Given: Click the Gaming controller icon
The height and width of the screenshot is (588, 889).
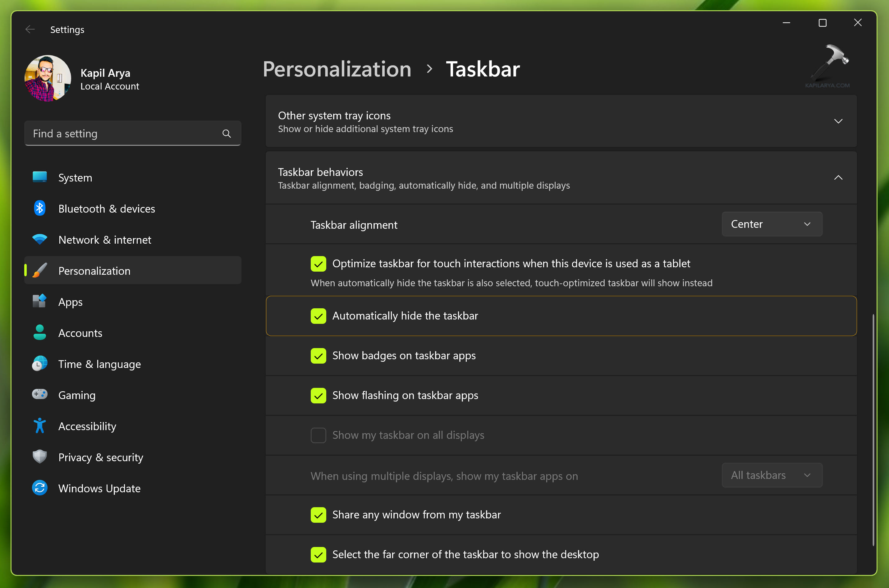Looking at the screenshot, I should 40,394.
